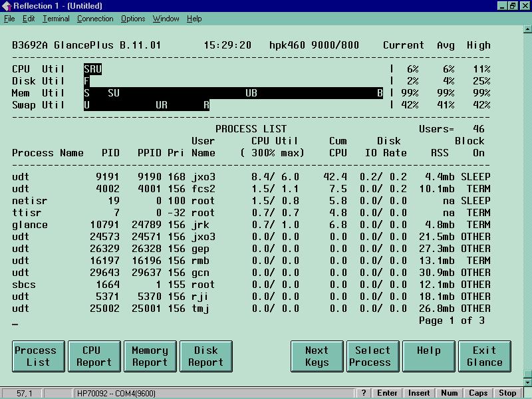Expand the Terminal menu
Image resolution: width=532 pixels, height=399 pixels.
(56, 19)
